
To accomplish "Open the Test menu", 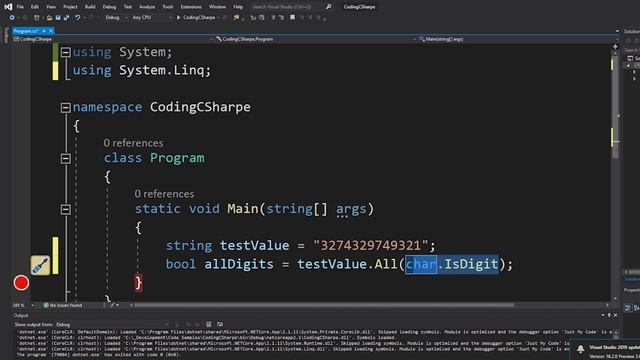I will click(x=128, y=7).
